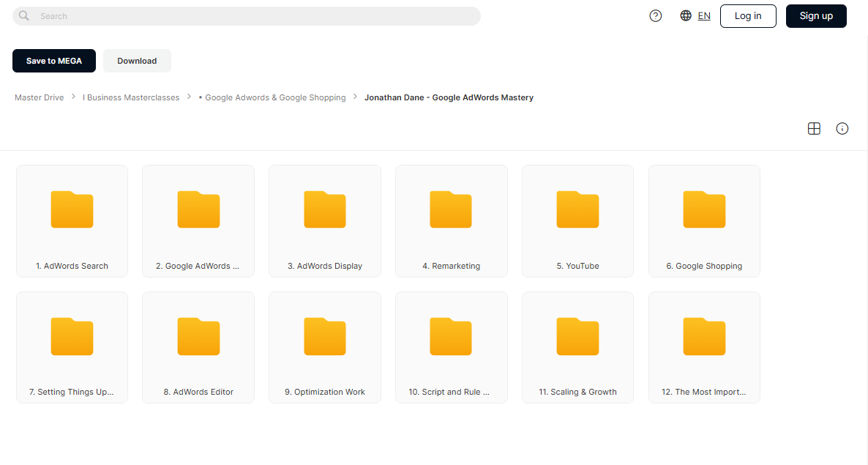The image size is (868, 465).
Task: Select Jonathan Dane - Google AdWords Mastery breadcrumb
Action: 449,97
